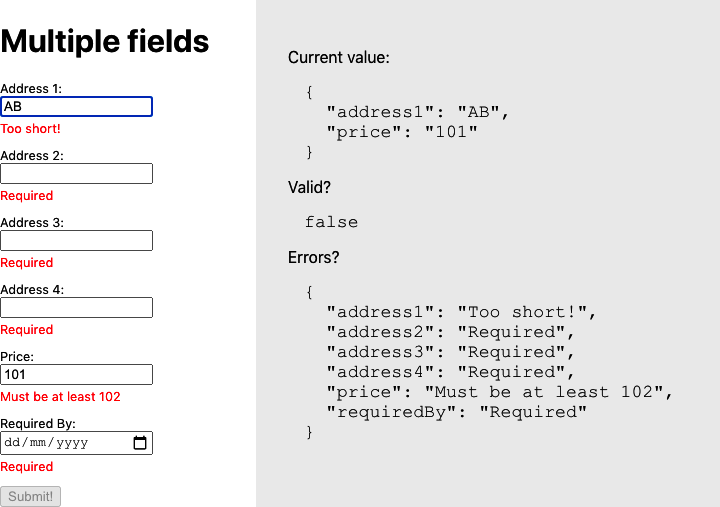
Task: Focus the Address 1 input field
Action: tap(76, 106)
